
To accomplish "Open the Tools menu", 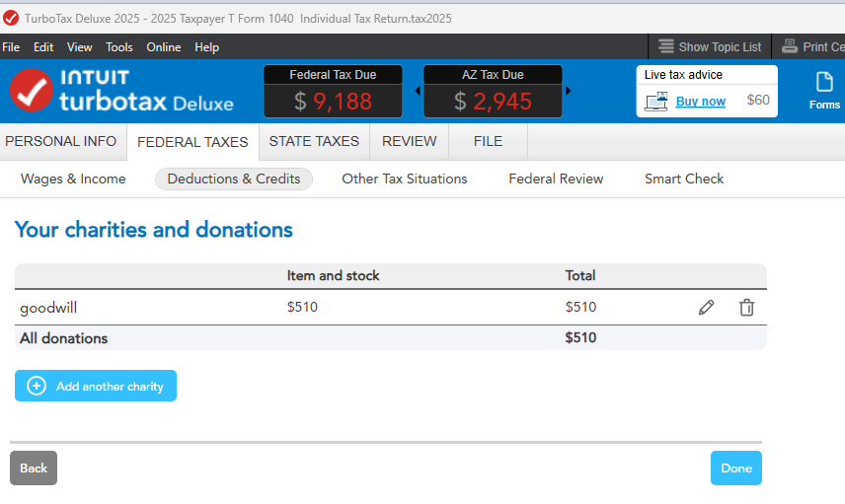I will coord(119,47).
